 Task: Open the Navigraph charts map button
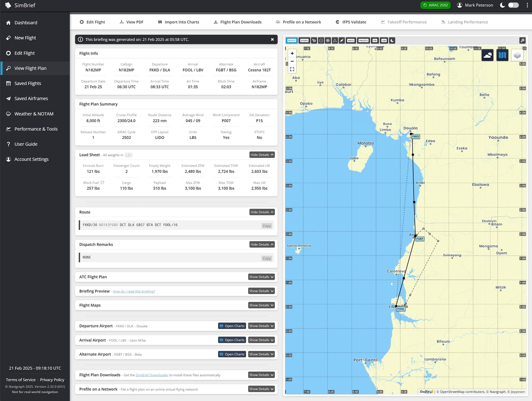coord(502,55)
